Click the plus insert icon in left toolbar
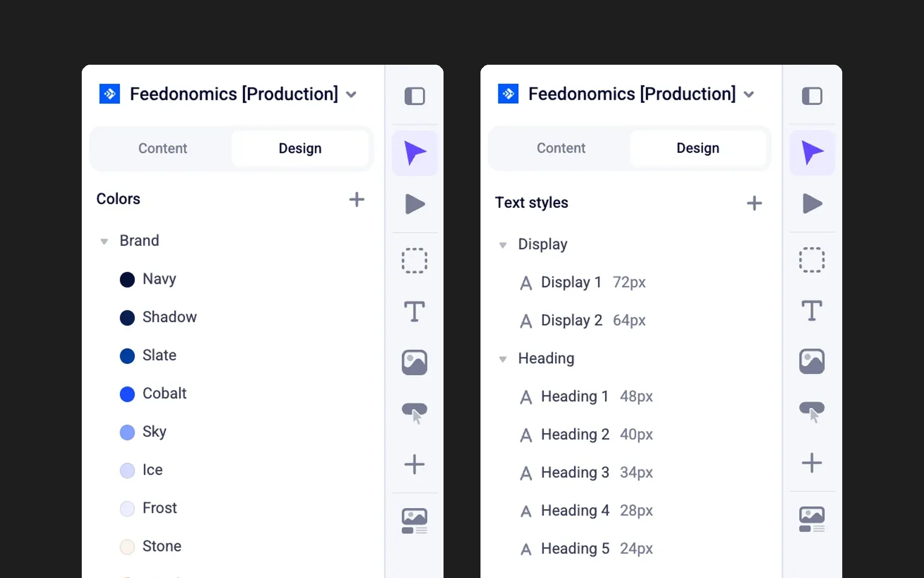 tap(414, 464)
